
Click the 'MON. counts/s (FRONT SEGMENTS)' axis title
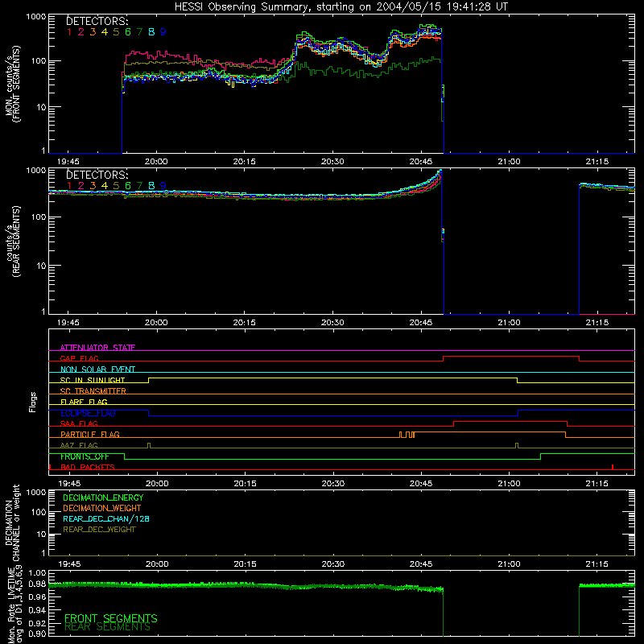tap(12, 84)
